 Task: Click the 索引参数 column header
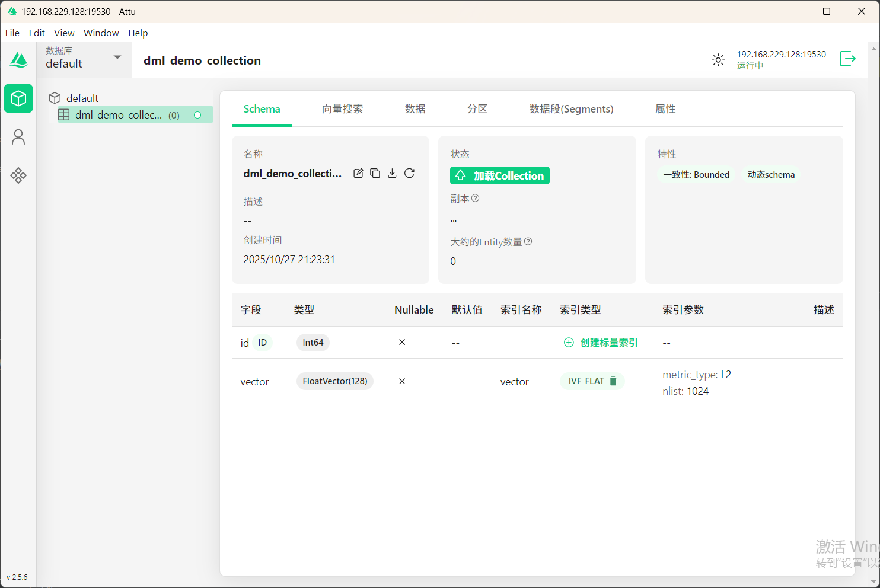pyautogui.click(x=683, y=310)
